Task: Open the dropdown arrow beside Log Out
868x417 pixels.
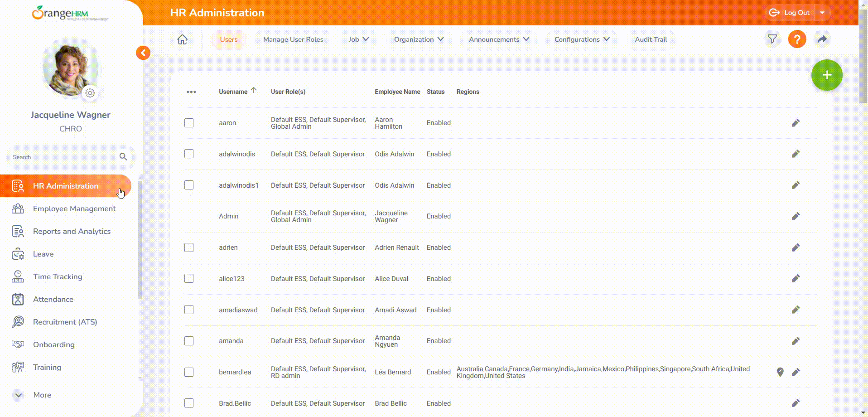Action: click(822, 13)
